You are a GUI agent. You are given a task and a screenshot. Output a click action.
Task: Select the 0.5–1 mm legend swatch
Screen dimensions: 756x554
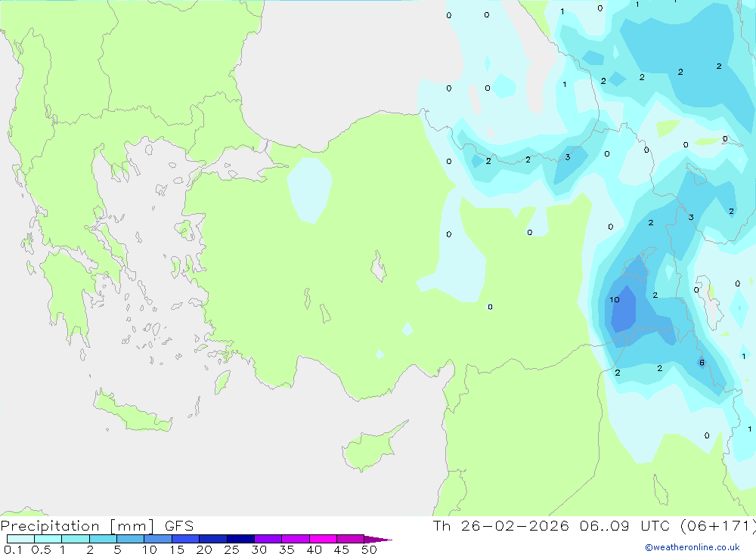click(48, 539)
